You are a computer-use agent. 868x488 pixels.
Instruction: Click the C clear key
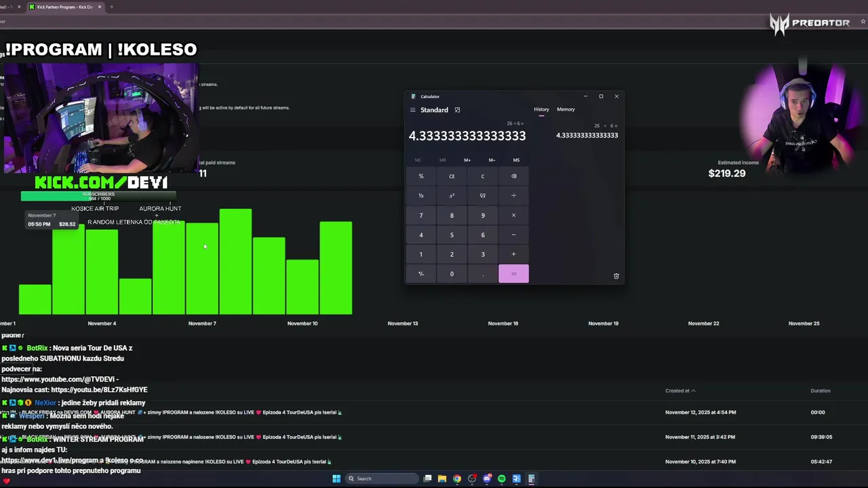[x=483, y=176]
